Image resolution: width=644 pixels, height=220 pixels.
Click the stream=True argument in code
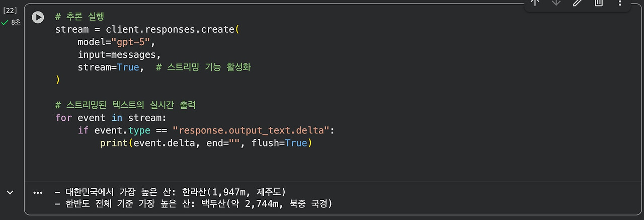(x=108, y=67)
